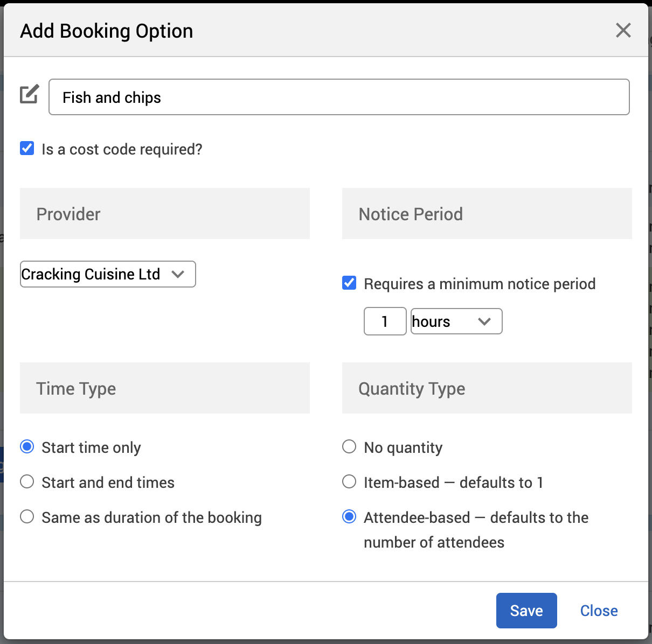The width and height of the screenshot is (652, 644).
Task: Click the Provider section header
Action: tap(164, 214)
